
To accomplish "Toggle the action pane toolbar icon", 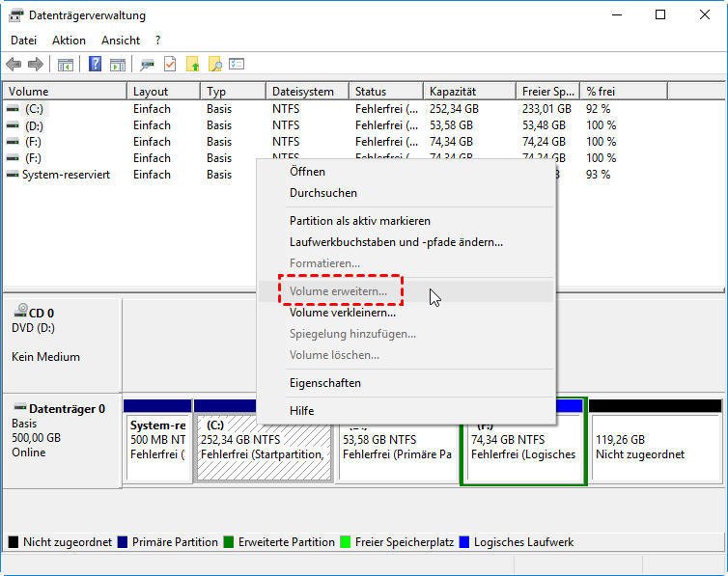I will coord(118,65).
